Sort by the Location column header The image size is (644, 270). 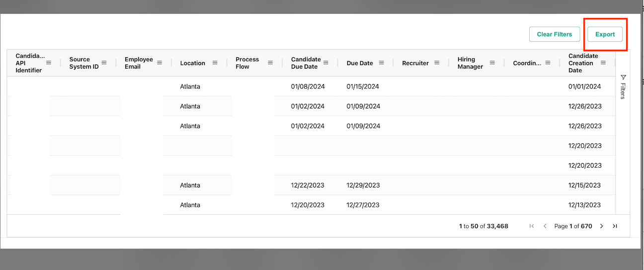[193, 63]
